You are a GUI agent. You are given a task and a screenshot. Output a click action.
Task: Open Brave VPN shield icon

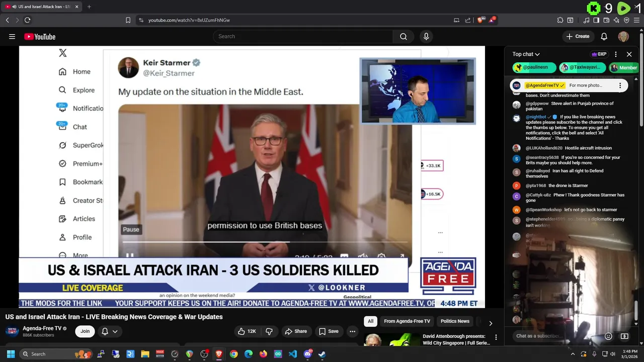tap(626, 20)
